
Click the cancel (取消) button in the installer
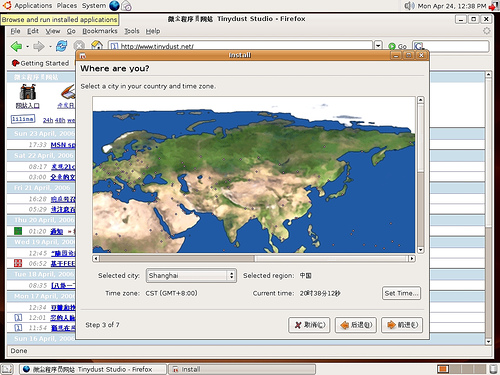pyautogui.click(x=309, y=325)
